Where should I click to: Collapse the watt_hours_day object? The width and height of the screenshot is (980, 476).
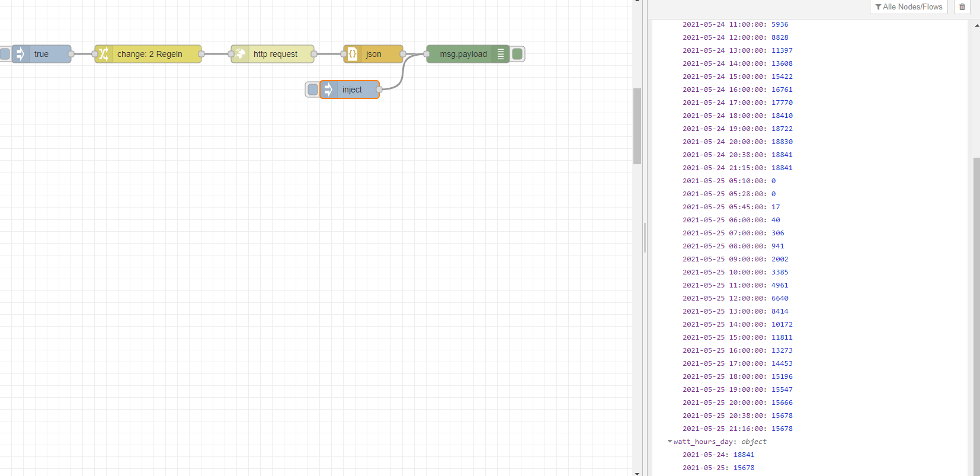(x=670, y=442)
